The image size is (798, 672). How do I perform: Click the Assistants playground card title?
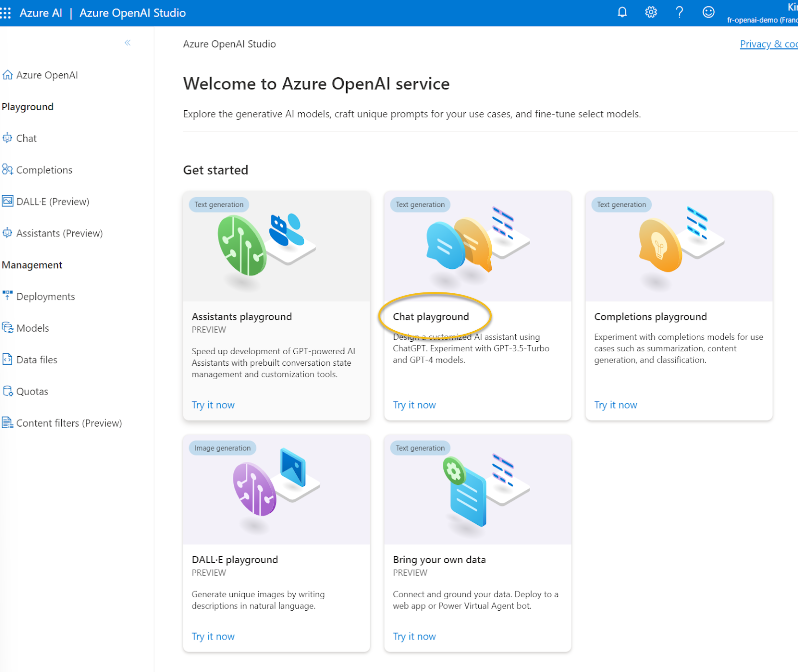pyautogui.click(x=242, y=317)
